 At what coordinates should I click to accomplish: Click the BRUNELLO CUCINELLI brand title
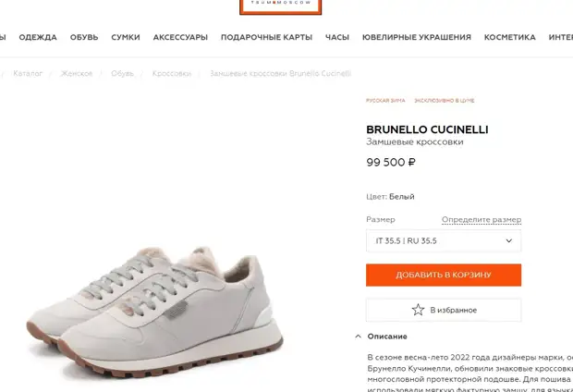pyautogui.click(x=427, y=129)
